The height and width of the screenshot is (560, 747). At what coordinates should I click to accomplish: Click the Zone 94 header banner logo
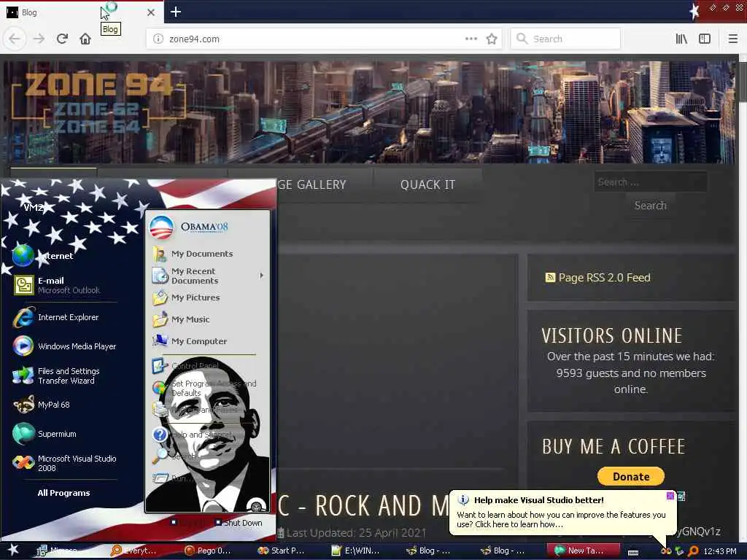(x=98, y=104)
